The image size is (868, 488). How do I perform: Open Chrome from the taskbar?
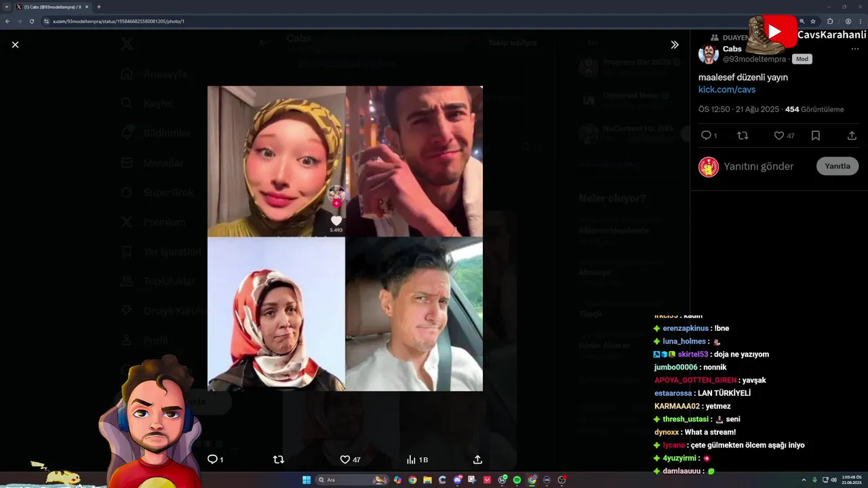tap(412, 480)
